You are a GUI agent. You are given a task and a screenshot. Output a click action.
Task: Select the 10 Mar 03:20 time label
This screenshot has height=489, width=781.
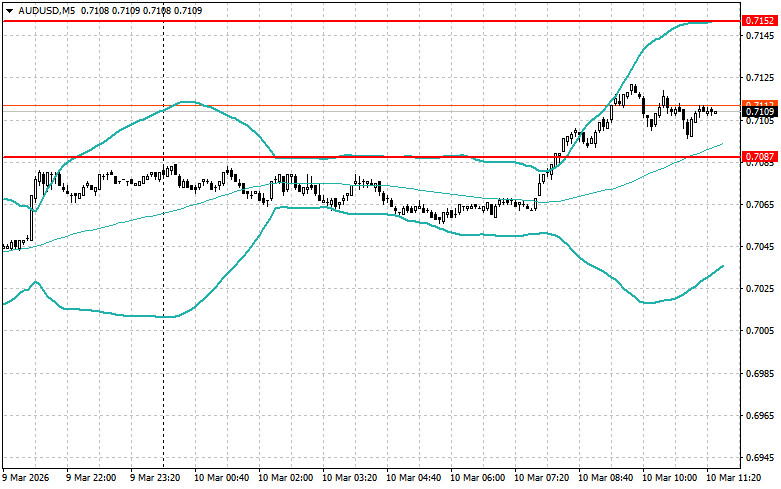coord(349,478)
